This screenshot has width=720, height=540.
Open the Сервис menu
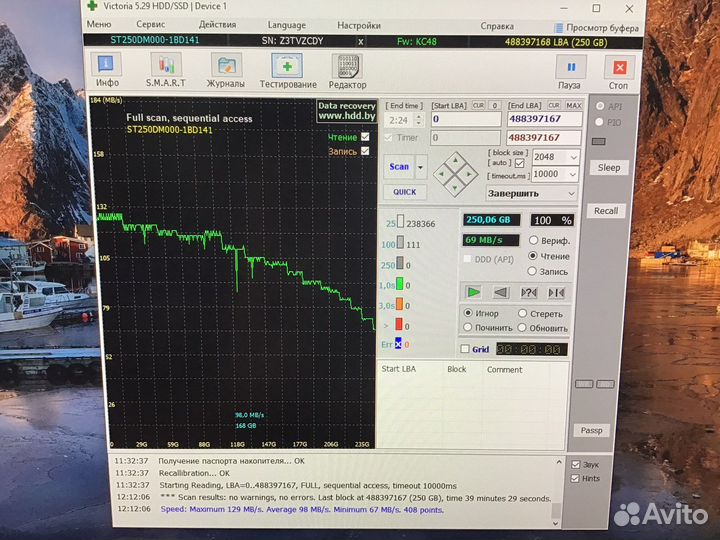click(151, 25)
